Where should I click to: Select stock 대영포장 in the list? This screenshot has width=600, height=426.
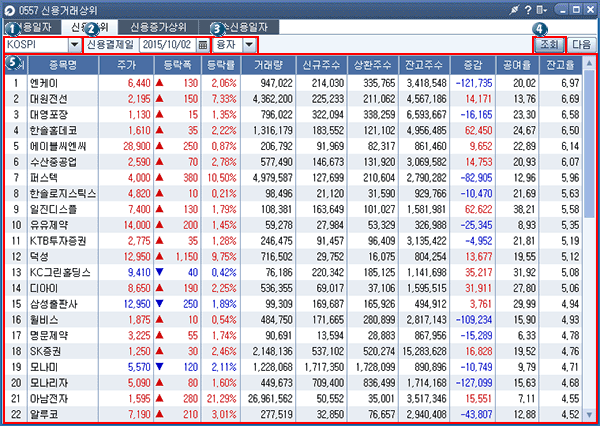[x=49, y=114]
